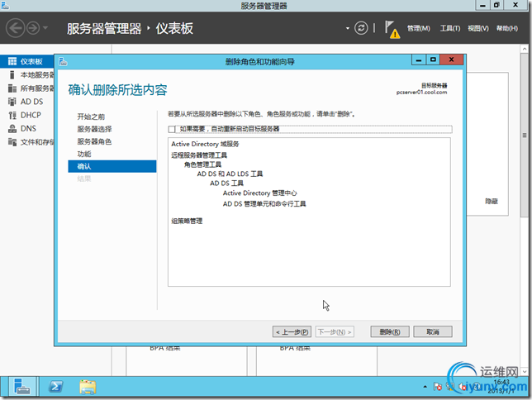The image size is (532, 400).
Task: Open the navigation history dropdown arrow
Action: 45,28
